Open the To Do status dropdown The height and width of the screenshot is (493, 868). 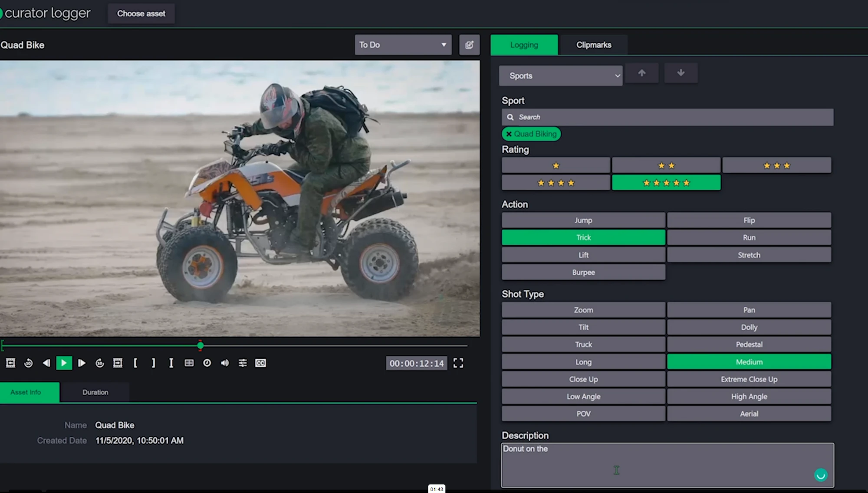[x=403, y=45]
